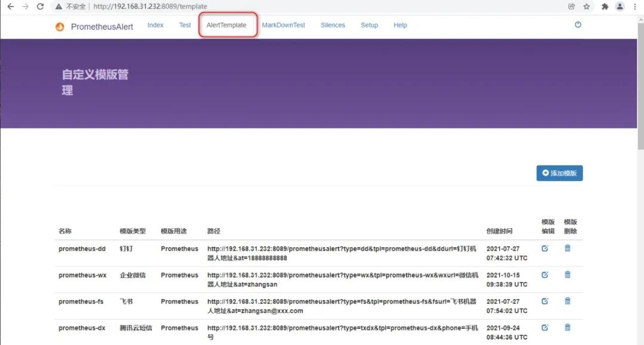Image resolution: width=644 pixels, height=345 pixels.
Task: Edit the prometheus-dx template
Action: point(544,327)
